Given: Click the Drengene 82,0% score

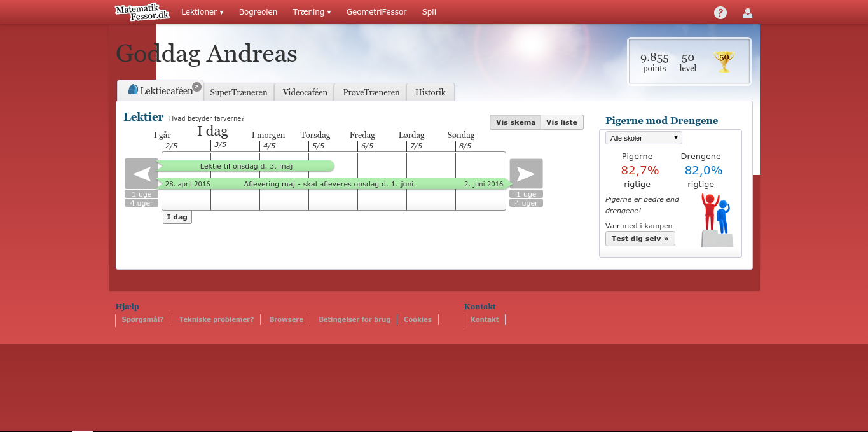Looking at the screenshot, I should [x=703, y=170].
